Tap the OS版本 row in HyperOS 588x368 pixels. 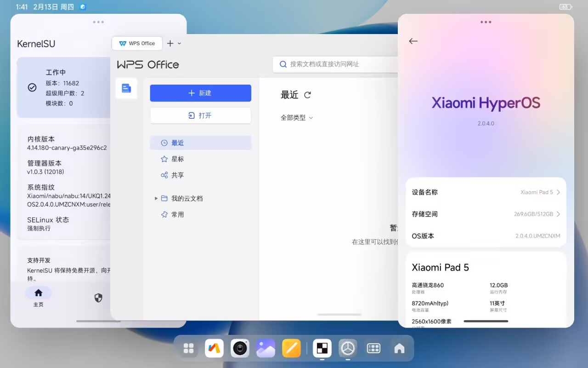tap(486, 236)
